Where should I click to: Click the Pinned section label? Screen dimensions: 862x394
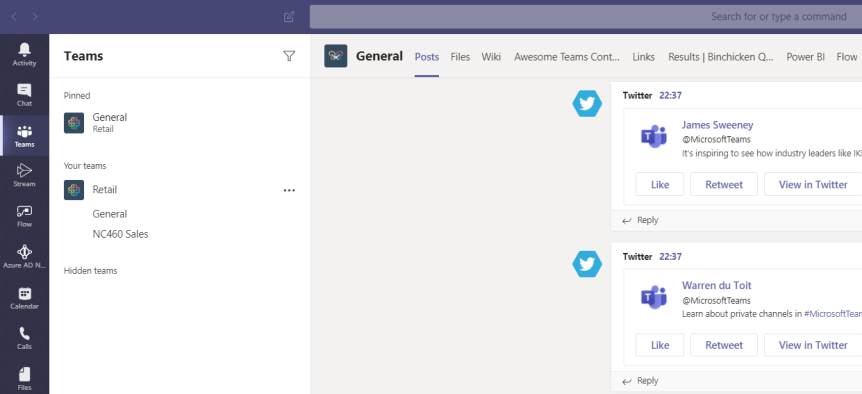(77, 96)
